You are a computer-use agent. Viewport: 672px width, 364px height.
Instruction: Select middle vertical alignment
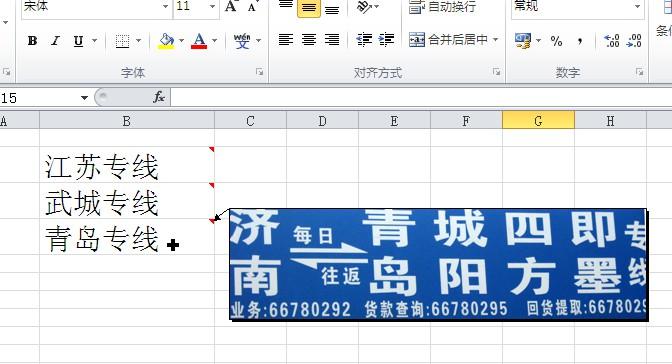click(309, 7)
